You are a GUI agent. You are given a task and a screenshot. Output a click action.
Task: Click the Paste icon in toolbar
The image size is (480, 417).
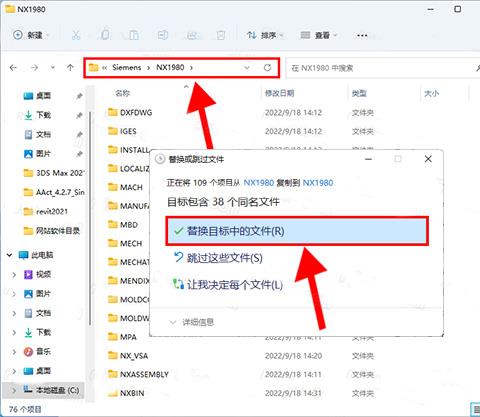tap(134, 35)
